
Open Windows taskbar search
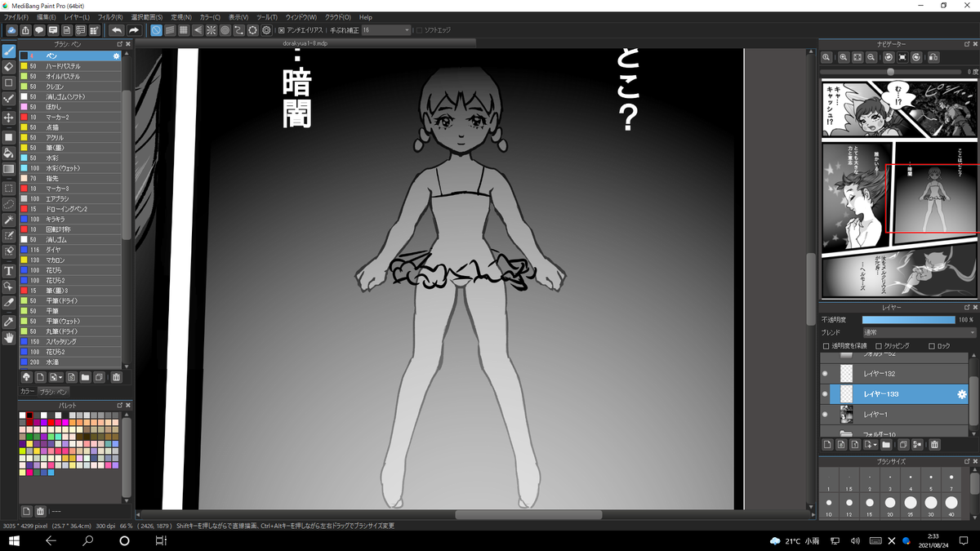(88, 540)
